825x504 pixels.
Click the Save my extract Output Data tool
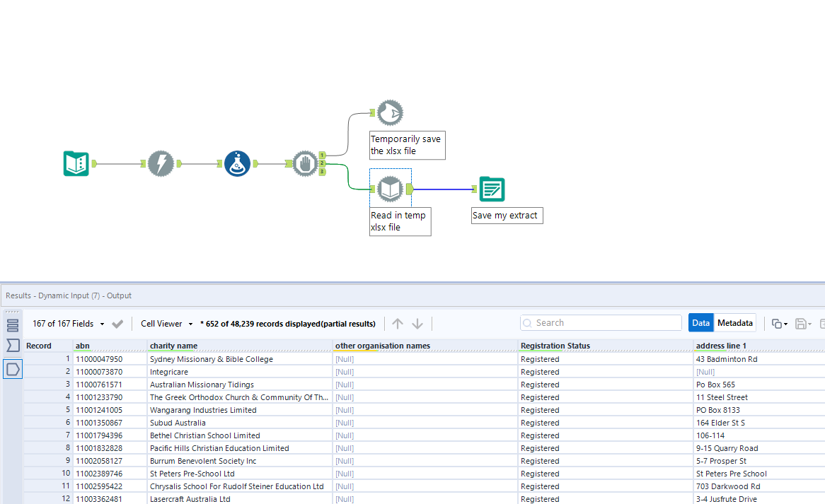click(492, 189)
